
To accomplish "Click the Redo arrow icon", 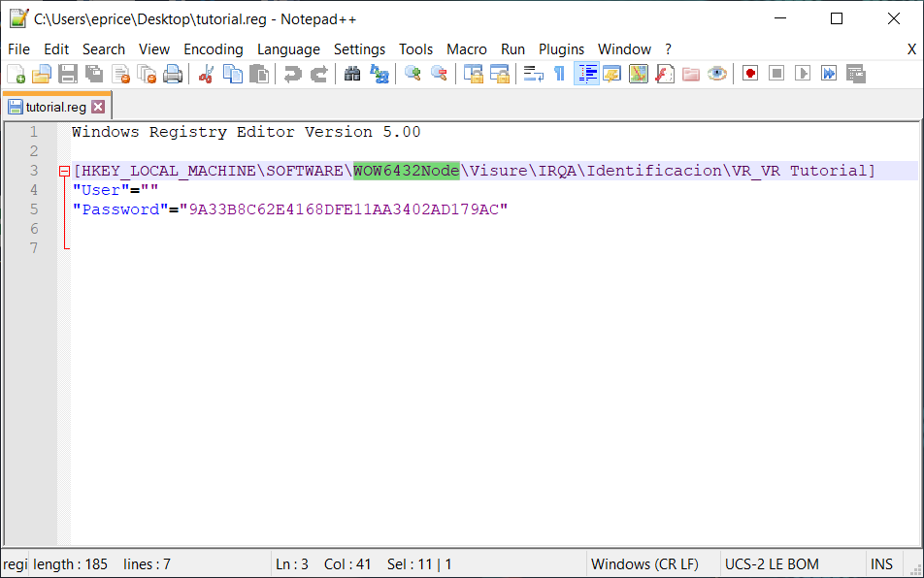I will [x=318, y=74].
